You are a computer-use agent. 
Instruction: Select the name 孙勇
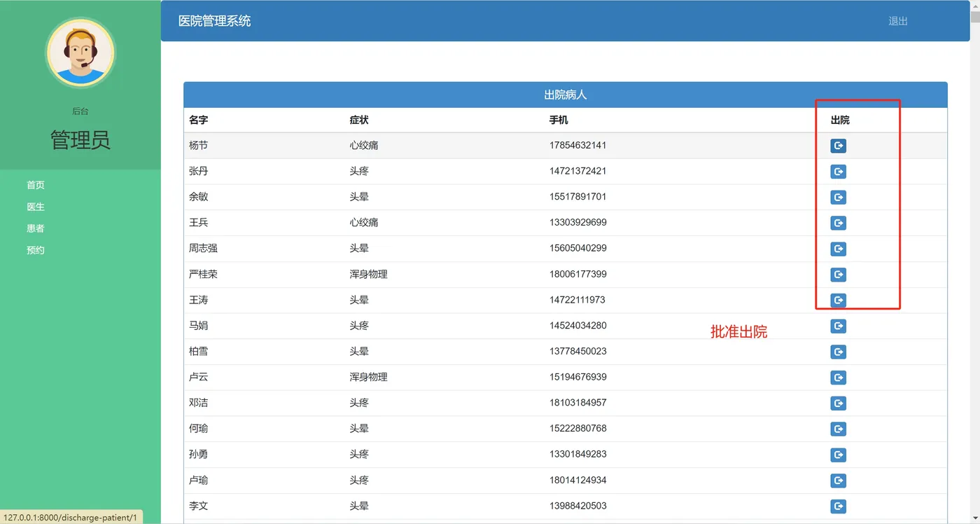coord(199,455)
